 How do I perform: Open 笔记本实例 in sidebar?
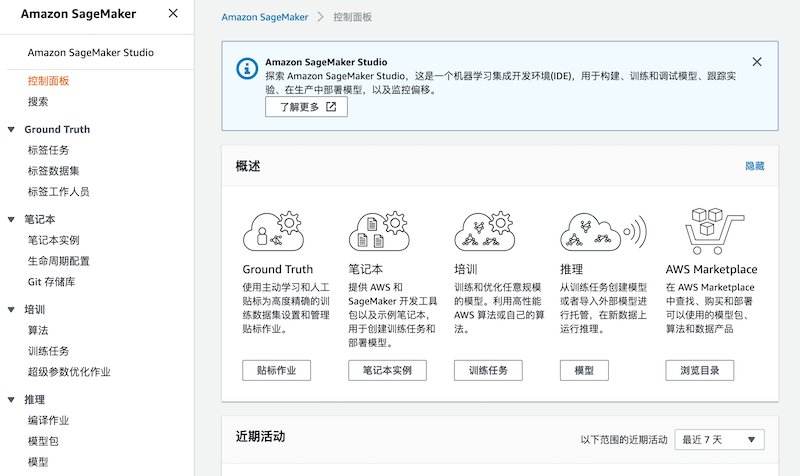54,240
